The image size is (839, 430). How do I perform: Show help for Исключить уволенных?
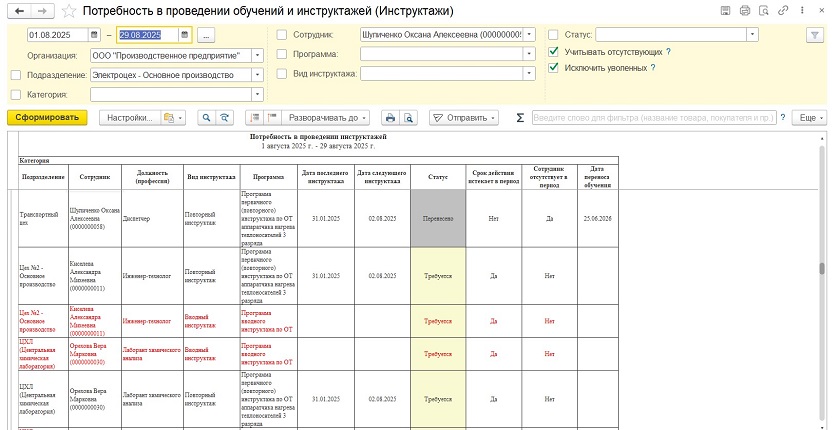(x=653, y=67)
